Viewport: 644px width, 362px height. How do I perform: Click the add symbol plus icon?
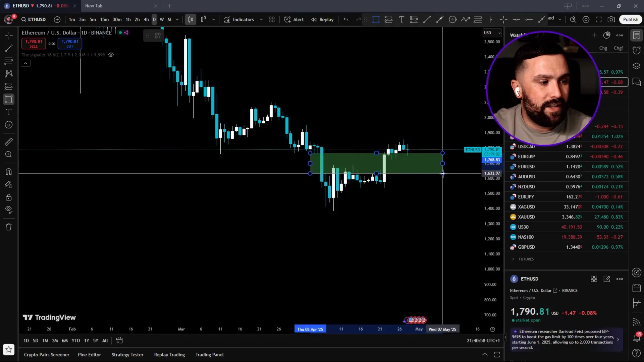tap(57, 19)
